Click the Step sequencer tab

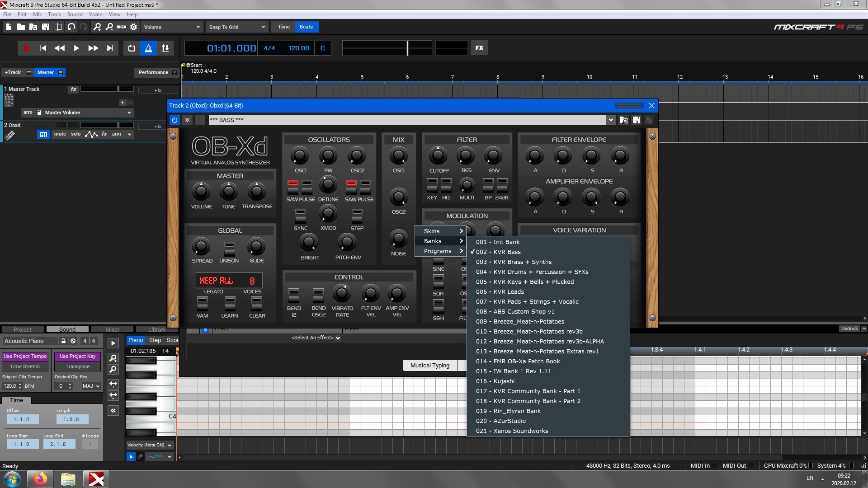coord(155,340)
